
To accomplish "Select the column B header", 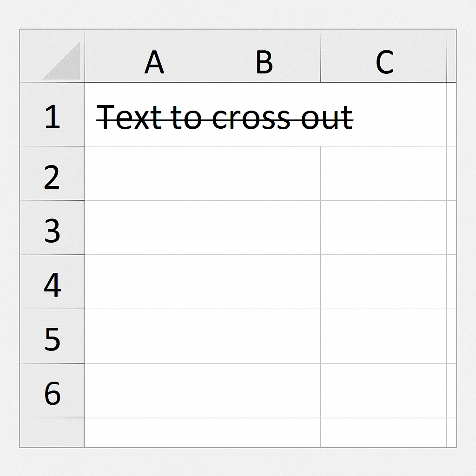I will pyautogui.click(x=264, y=62).
